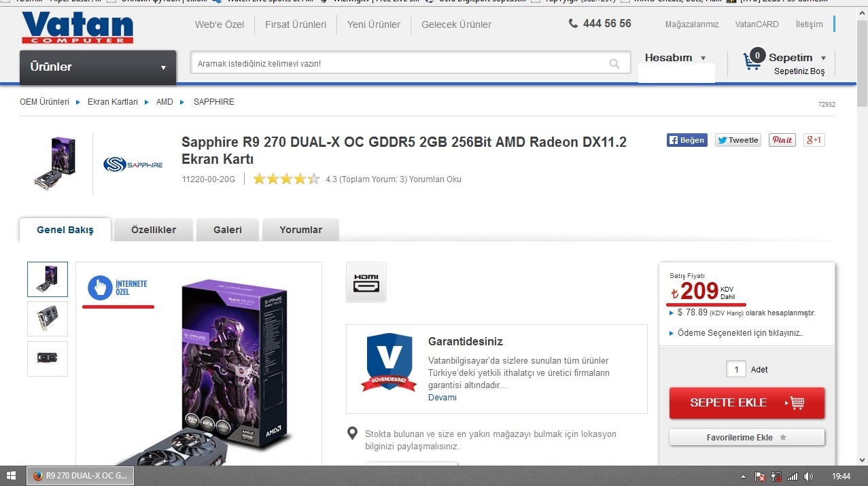Click the Sapphire brand logo

tap(133, 164)
